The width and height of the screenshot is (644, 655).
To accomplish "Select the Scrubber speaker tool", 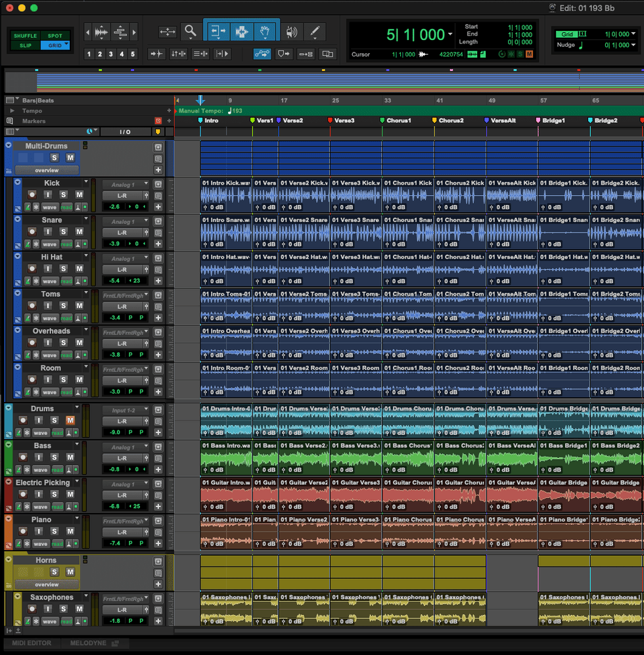I will pyautogui.click(x=292, y=31).
